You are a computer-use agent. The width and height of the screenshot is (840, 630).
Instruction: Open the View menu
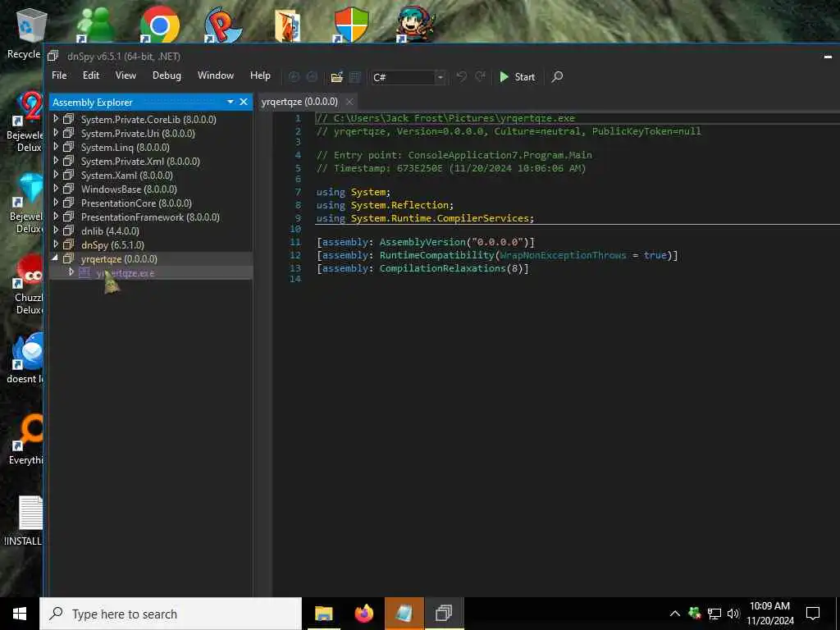(126, 75)
